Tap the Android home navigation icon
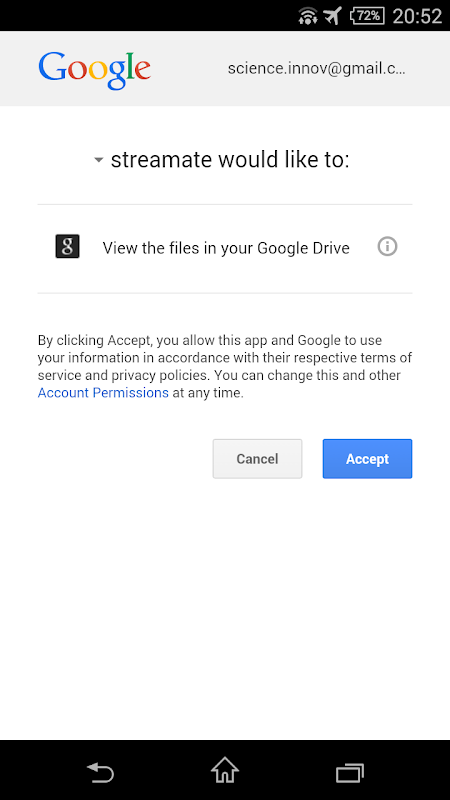 (225, 771)
